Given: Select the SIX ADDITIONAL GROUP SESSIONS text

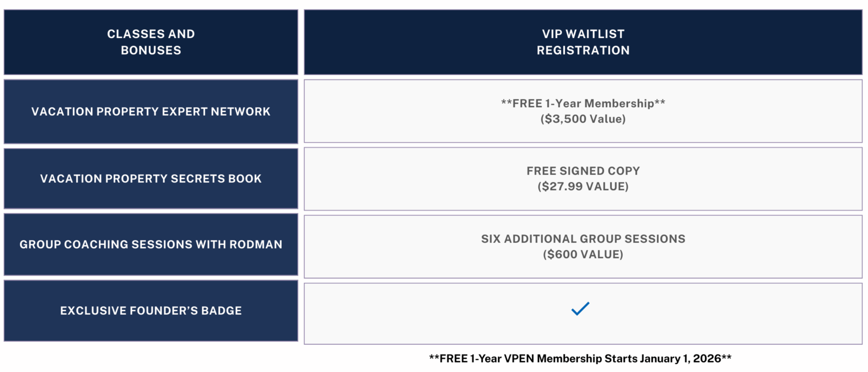Looking at the screenshot, I should pos(583,239).
